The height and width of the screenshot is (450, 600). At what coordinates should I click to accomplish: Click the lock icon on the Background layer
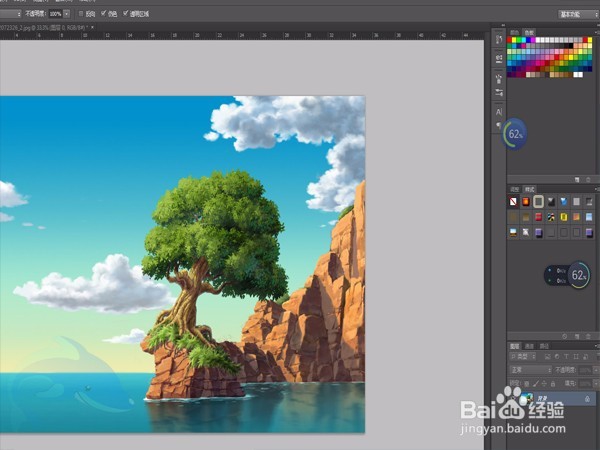(587, 399)
